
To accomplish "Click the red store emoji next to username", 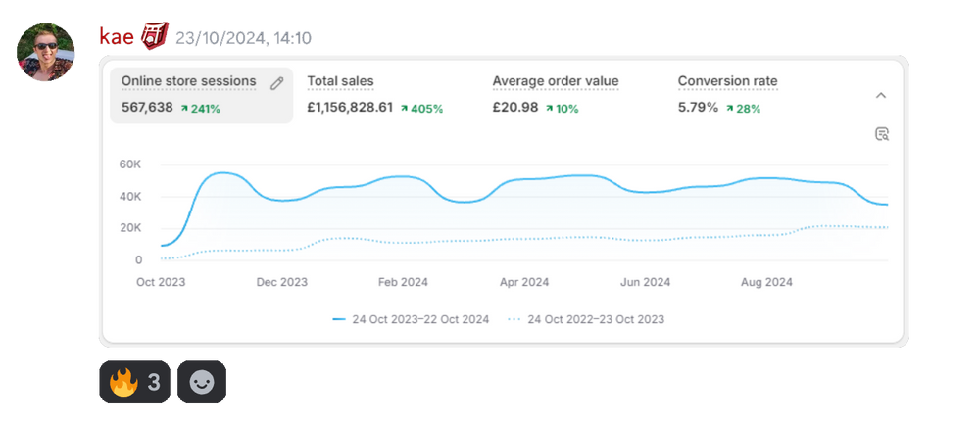I will tap(154, 36).
